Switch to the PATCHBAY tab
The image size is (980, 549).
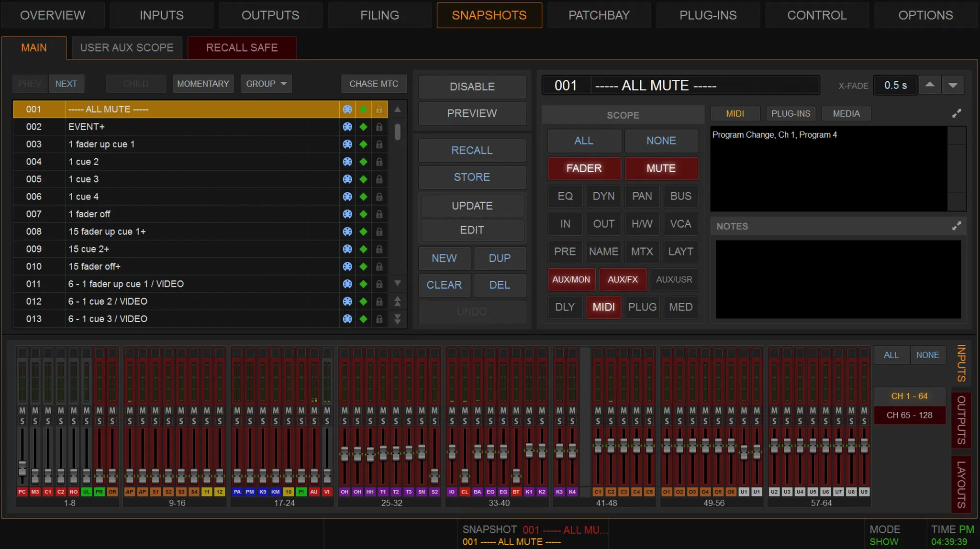[x=599, y=15]
